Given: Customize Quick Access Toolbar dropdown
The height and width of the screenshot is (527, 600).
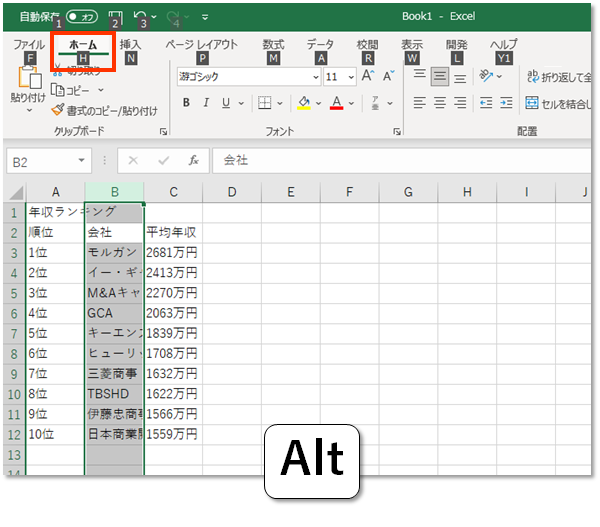Looking at the screenshot, I should pyautogui.click(x=205, y=17).
